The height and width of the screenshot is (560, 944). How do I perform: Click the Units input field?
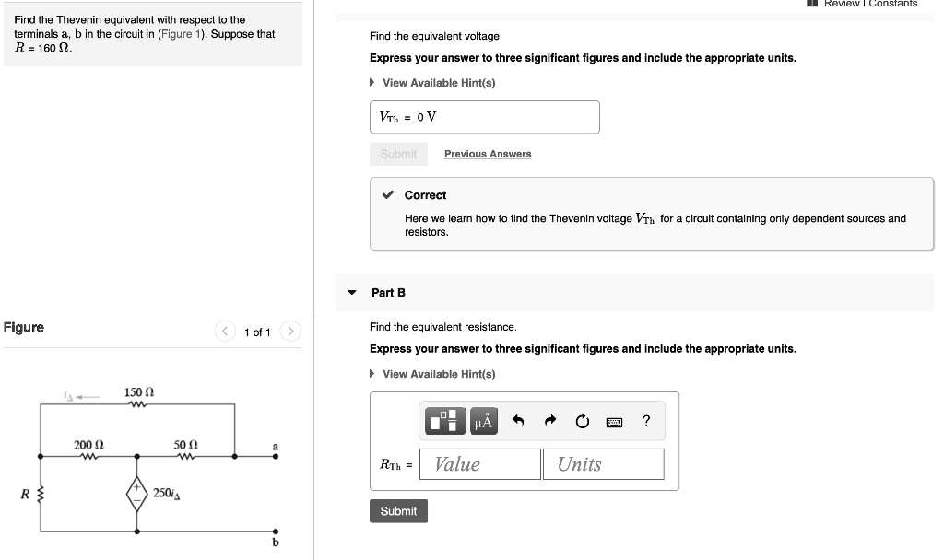pyautogui.click(x=603, y=463)
